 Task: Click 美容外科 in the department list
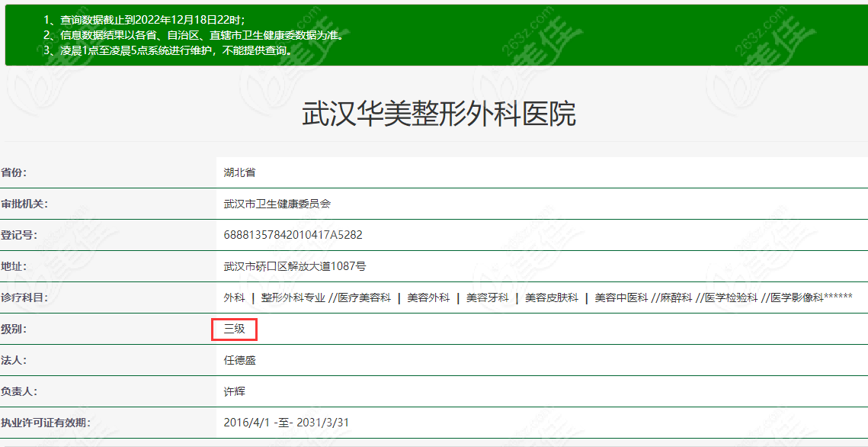point(428,297)
